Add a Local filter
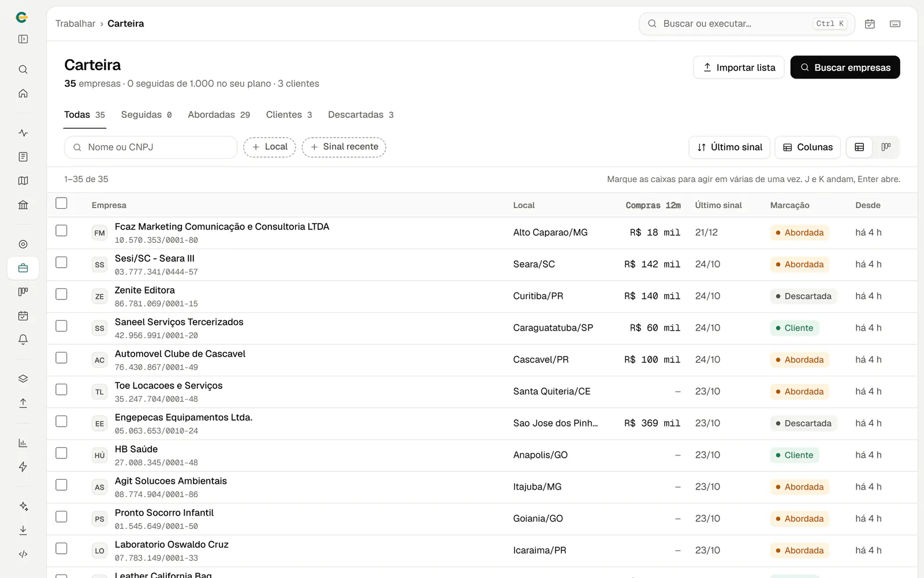Image resolution: width=924 pixels, height=578 pixels. tap(270, 147)
